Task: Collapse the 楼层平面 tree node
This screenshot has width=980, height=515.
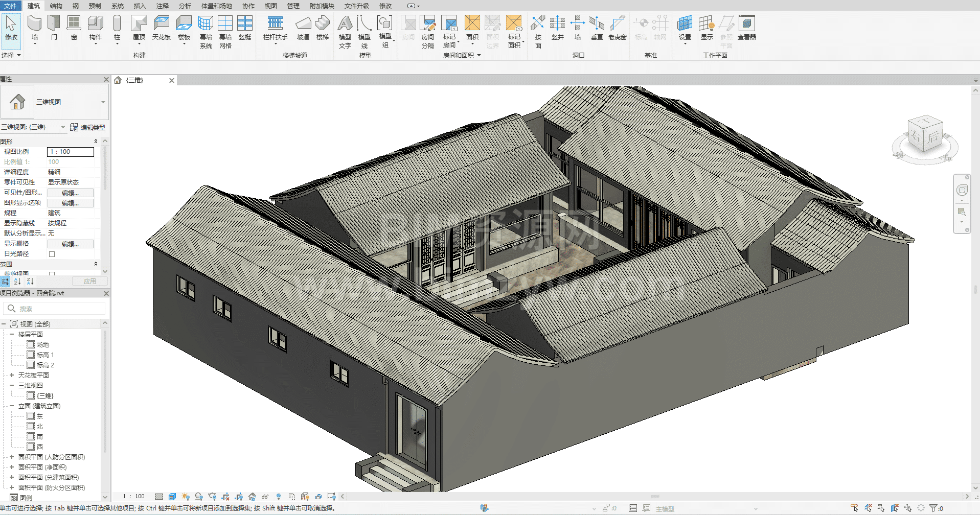Action: [12, 334]
